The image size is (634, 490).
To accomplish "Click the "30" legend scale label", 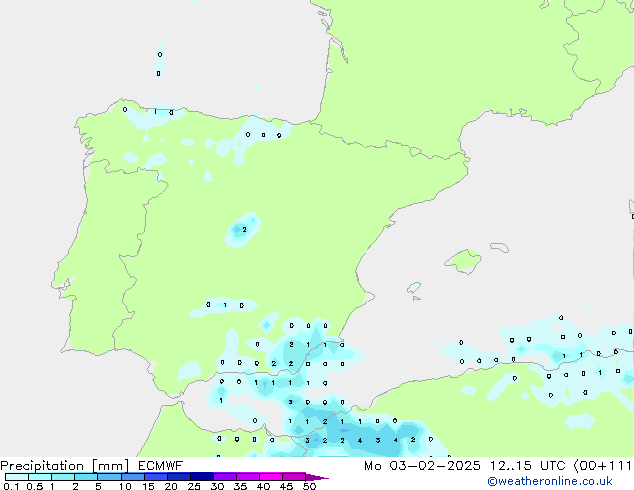I will pos(217,486).
